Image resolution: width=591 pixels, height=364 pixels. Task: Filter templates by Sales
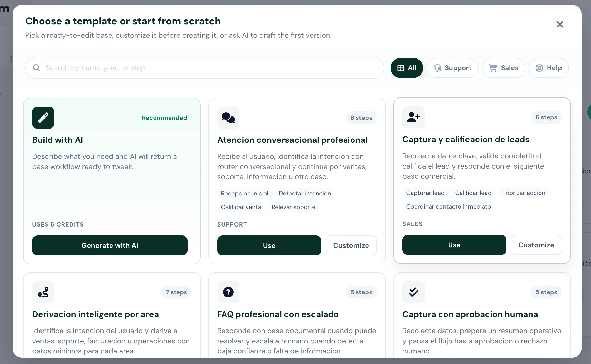504,68
